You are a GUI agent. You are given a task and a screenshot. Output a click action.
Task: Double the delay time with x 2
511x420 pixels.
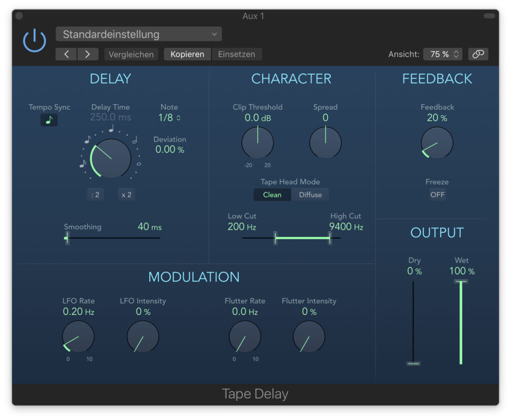coord(126,195)
